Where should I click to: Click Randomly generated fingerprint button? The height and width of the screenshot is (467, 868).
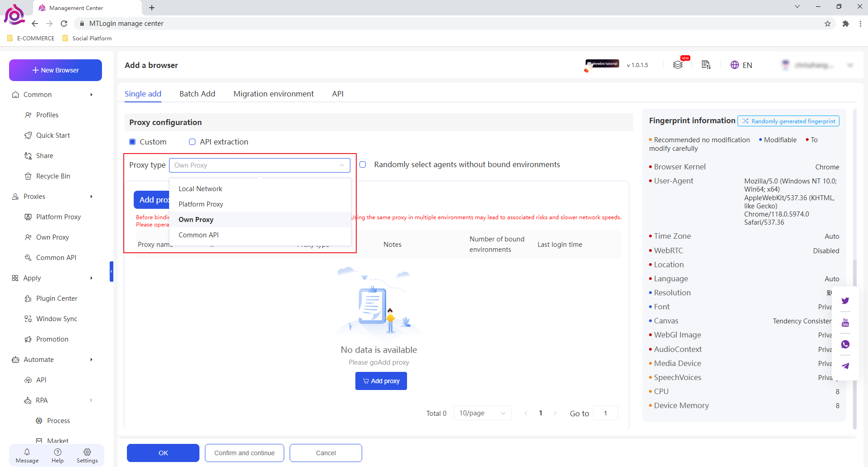788,121
